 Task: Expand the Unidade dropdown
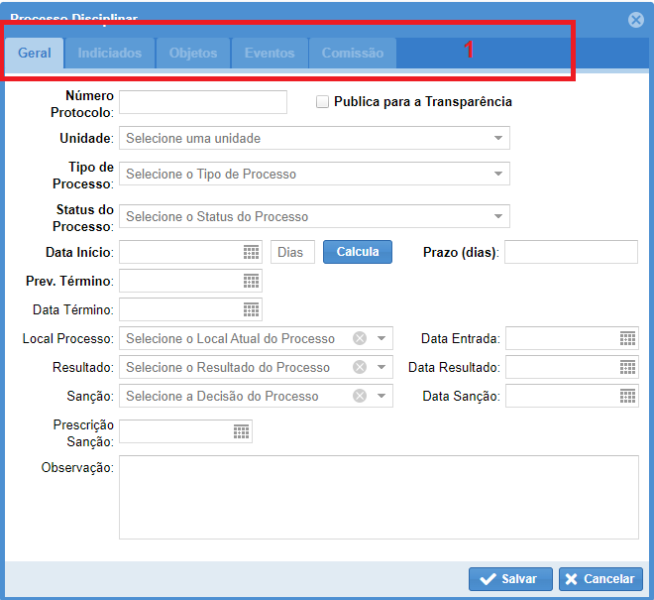(498, 138)
